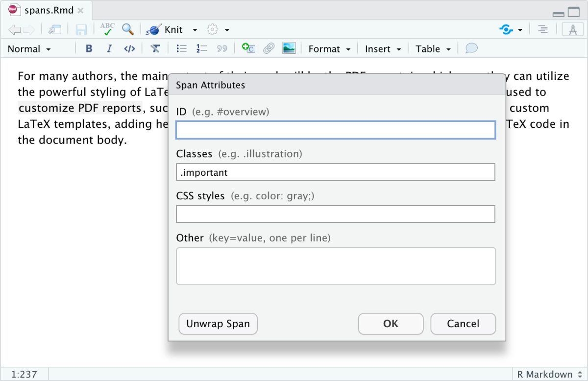Run spell check on the document
This screenshot has height=381, width=588.
coord(107,29)
